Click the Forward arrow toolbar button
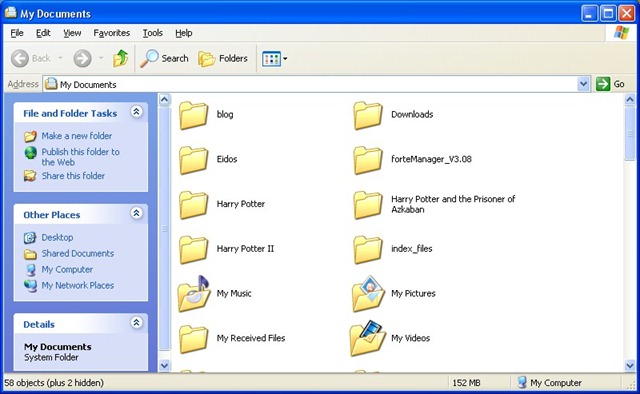Screen dimensions: 640x394 pyautogui.click(x=82, y=58)
